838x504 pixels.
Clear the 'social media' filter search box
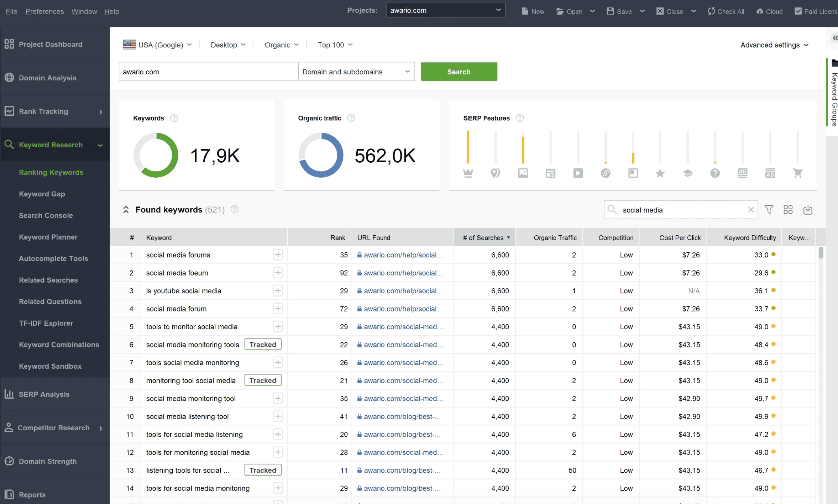point(751,210)
